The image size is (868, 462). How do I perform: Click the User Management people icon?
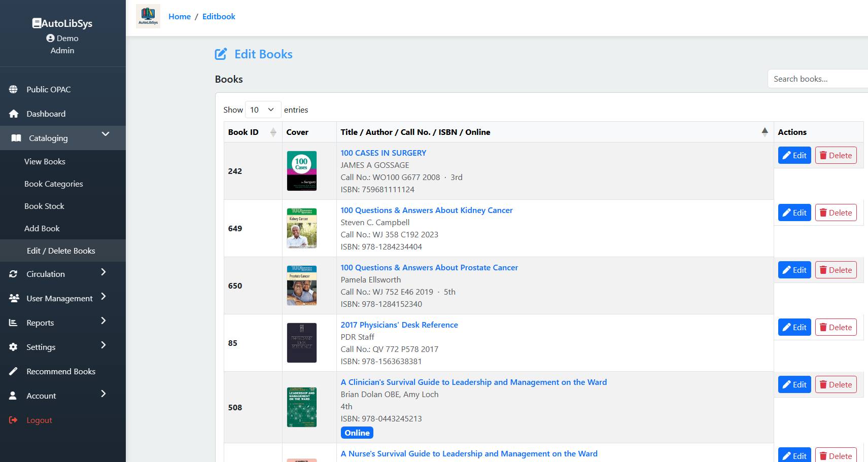[x=14, y=298]
